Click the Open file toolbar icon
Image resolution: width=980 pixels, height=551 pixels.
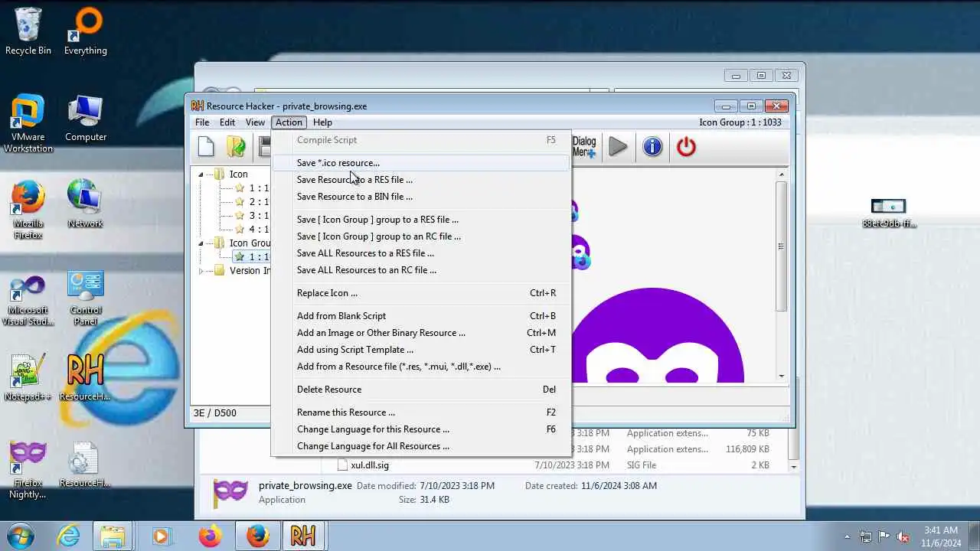pyautogui.click(x=236, y=146)
